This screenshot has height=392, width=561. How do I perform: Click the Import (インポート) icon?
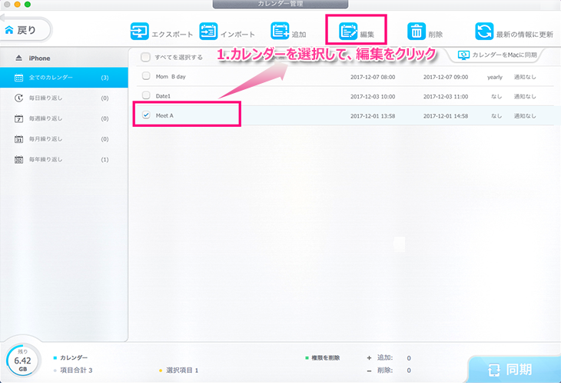[x=208, y=32]
